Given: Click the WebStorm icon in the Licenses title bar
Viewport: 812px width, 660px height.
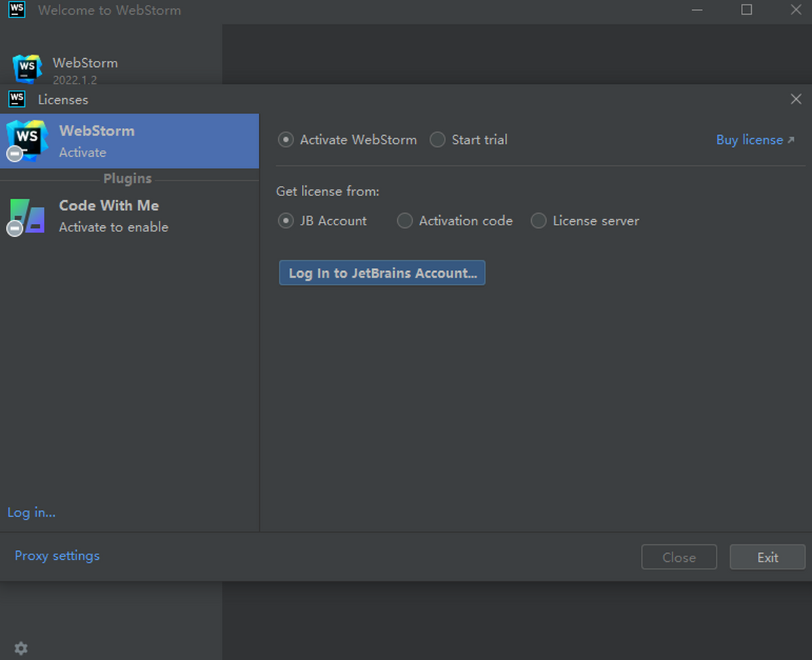Looking at the screenshot, I should (x=17, y=99).
